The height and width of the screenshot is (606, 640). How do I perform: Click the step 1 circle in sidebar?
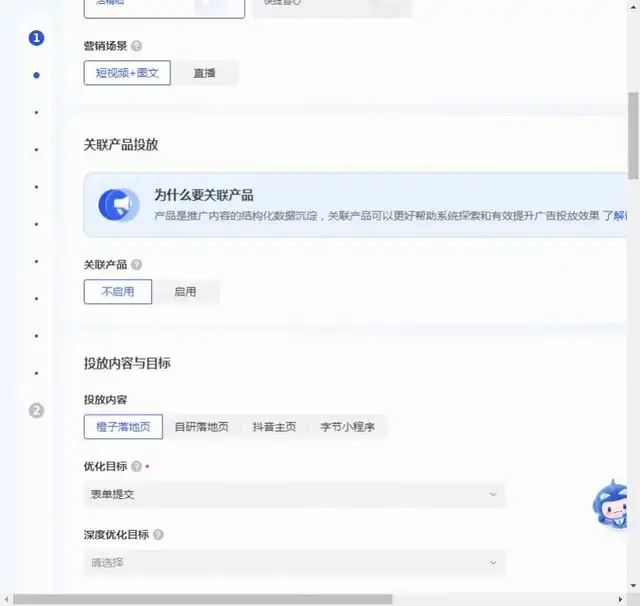pos(37,38)
